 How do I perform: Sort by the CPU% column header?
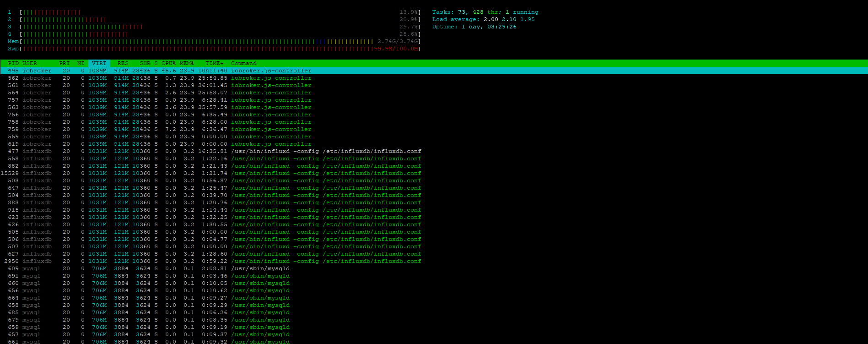[169, 63]
